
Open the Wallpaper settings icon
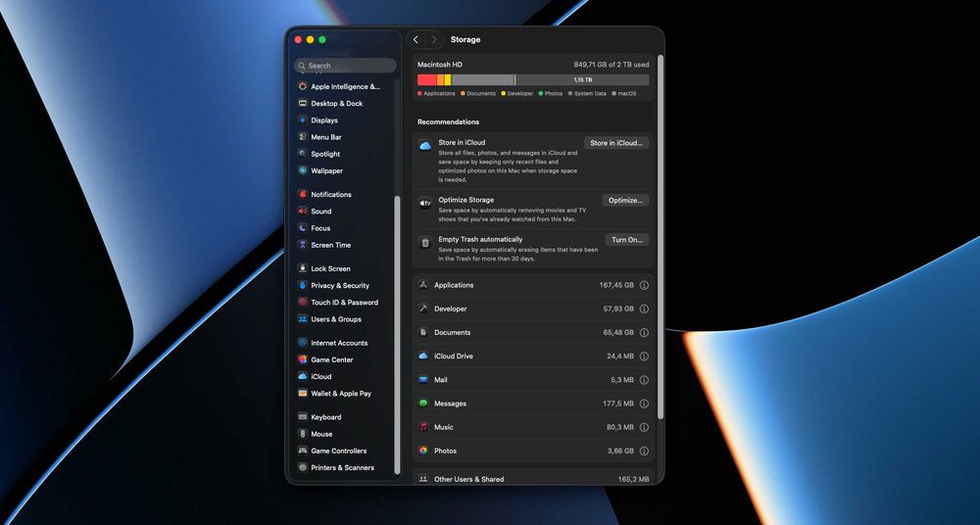303,171
